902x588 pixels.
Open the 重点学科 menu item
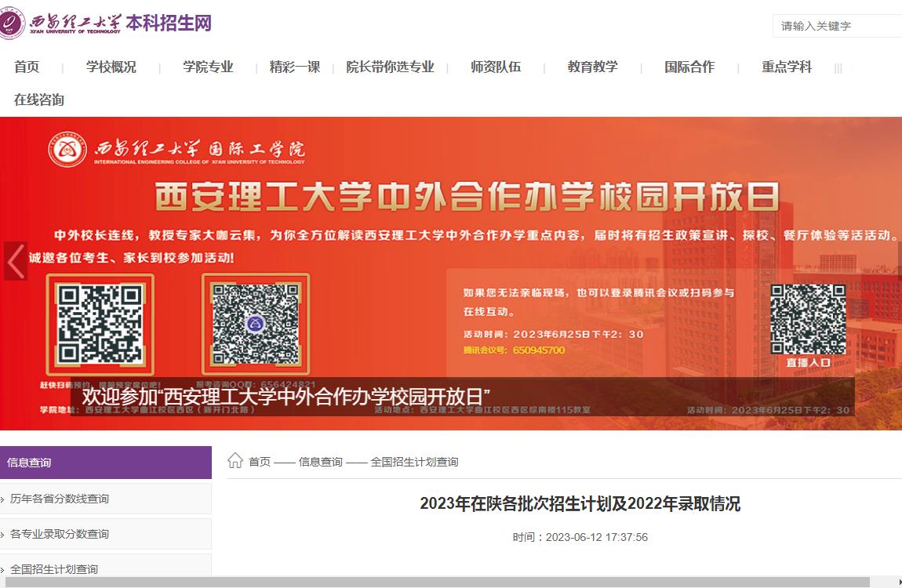[787, 67]
